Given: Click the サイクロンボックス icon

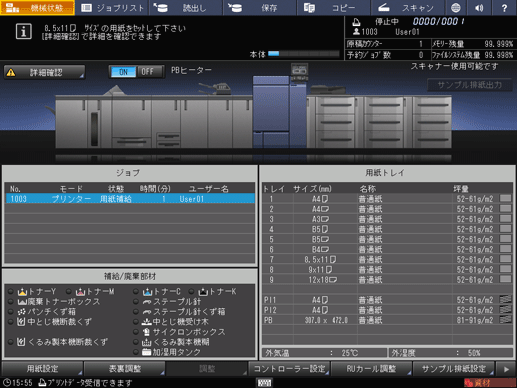Looking at the screenshot, I should click(147, 332).
